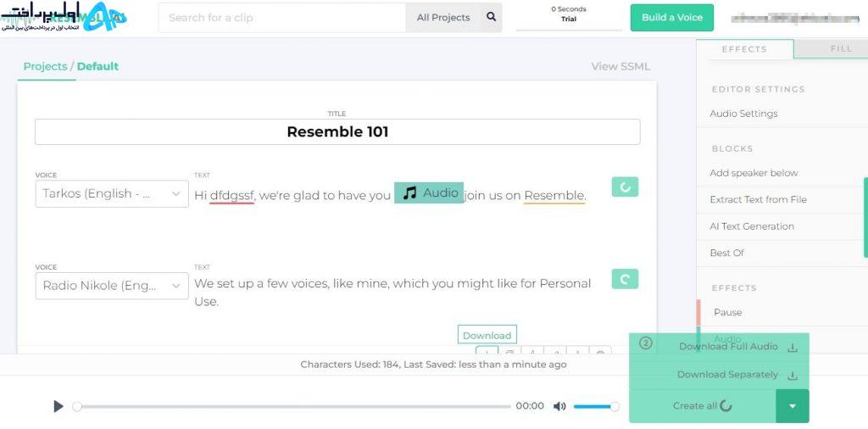Click the audio seek progress bar
This screenshot has height=429, width=868.
(x=293, y=406)
